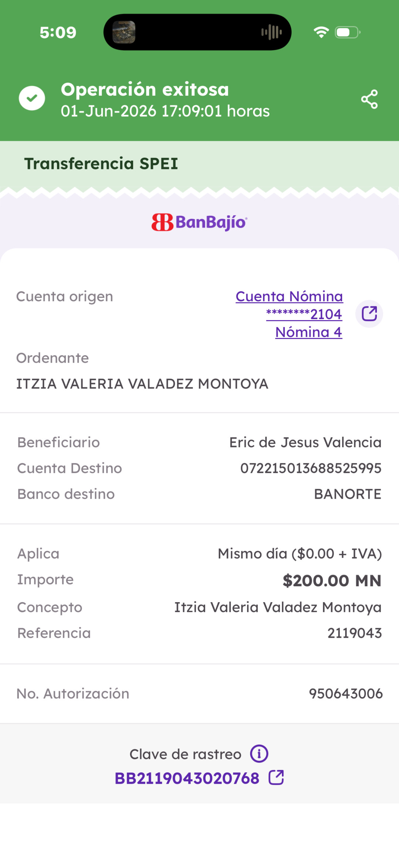Tap the $200.00 MN amount
The image size is (399, 868).
(x=332, y=580)
